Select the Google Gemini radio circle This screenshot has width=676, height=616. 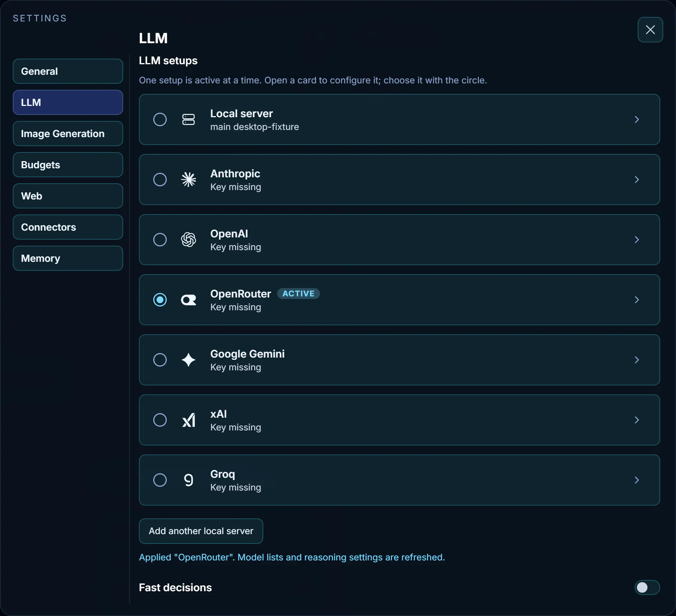pyautogui.click(x=160, y=360)
